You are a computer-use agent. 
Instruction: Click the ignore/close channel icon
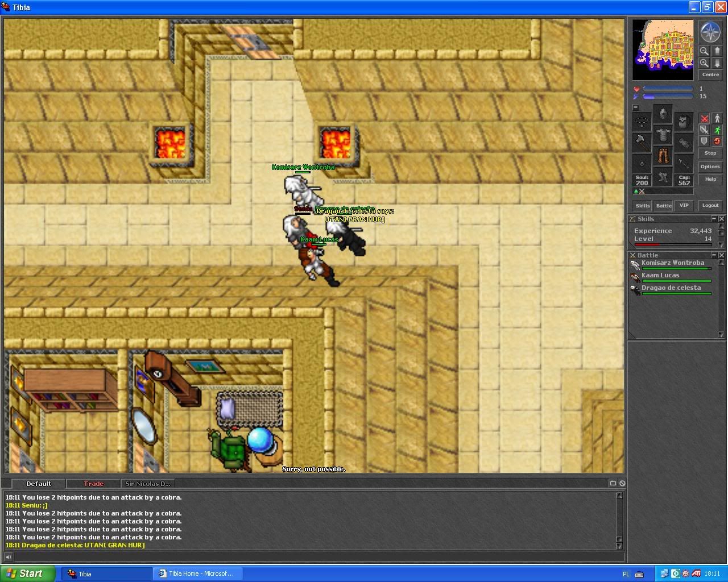pyautogui.click(x=622, y=483)
